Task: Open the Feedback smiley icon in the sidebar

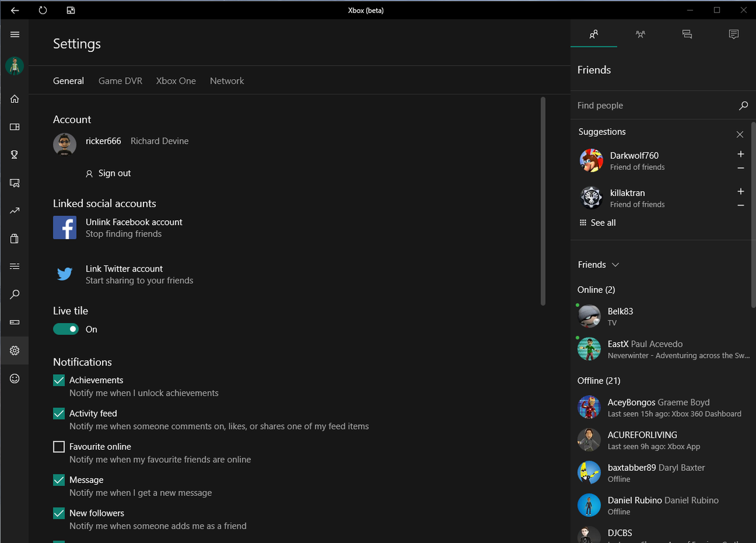Action: (x=15, y=378)
